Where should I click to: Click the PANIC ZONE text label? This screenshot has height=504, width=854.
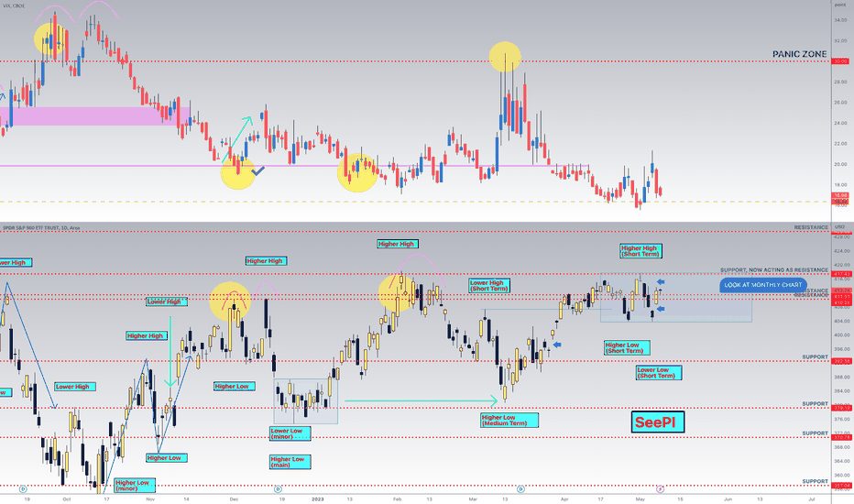point(799,54)
